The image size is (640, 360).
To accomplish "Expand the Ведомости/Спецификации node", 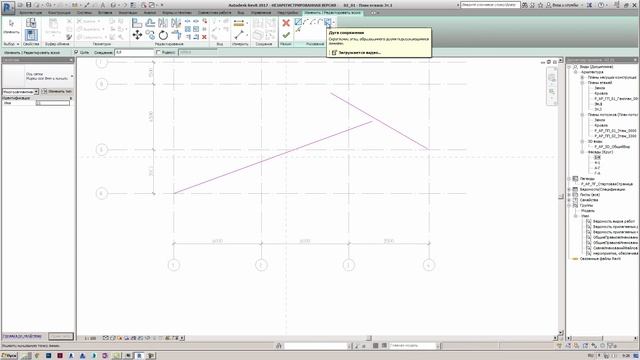I will tap(569, 189).
